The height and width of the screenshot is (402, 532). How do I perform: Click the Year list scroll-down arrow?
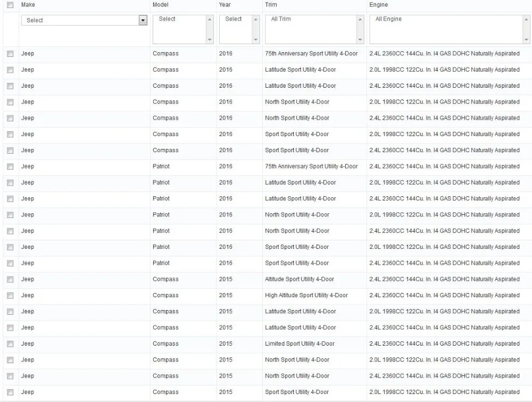click(x=256, y=40)
